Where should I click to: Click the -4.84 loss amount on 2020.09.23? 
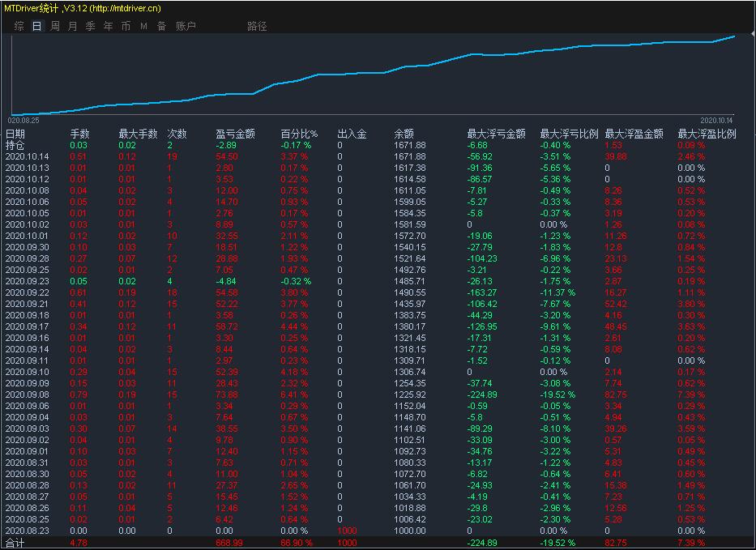pos(225,281)
